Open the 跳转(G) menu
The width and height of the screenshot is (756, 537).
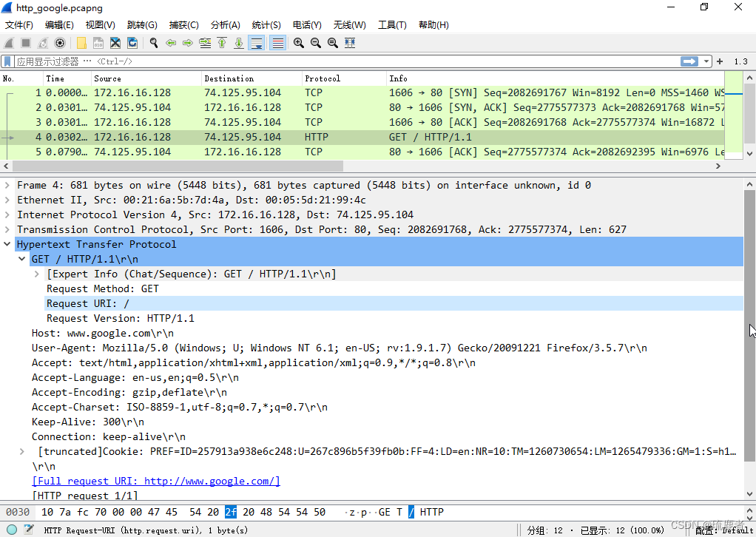[x=142, y=25]
